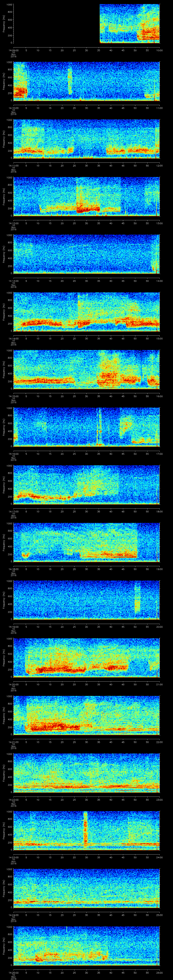The height and width of the screenshot is (980, 173).
Task: Click the 14:22:00 time axis label
Action: pos(13,800)
